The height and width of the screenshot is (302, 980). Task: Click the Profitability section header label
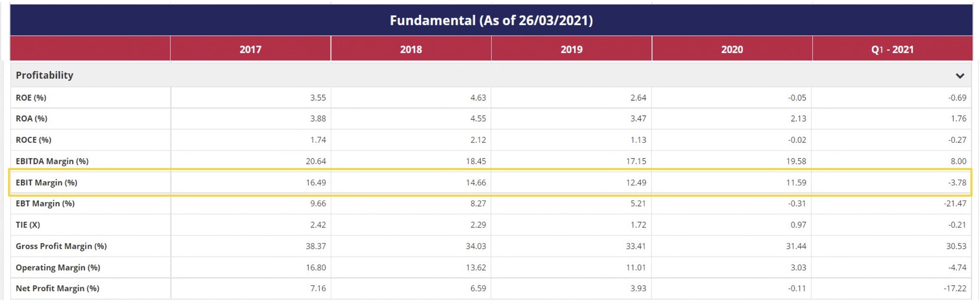(x=45, y=75)
